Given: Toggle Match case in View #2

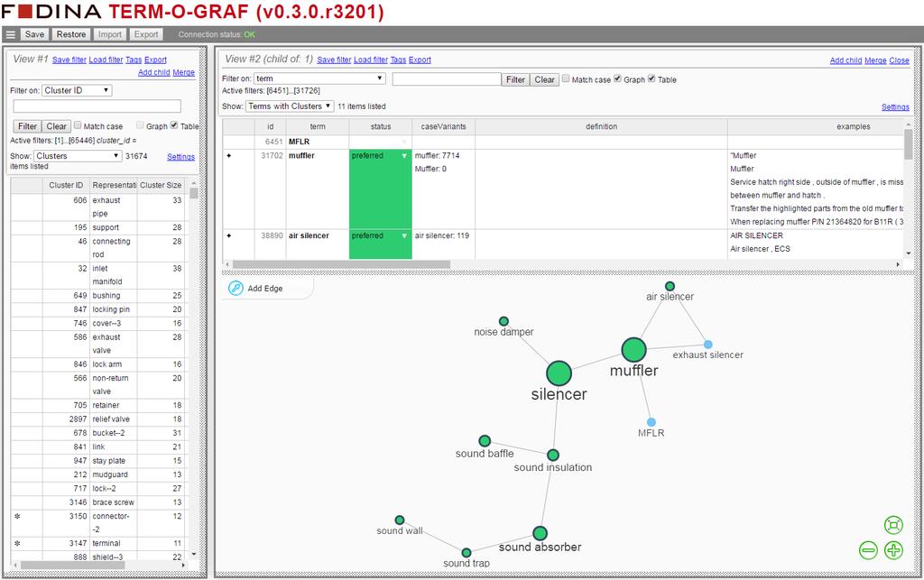Looking at the screenshot, I should [x=566, y=78].
